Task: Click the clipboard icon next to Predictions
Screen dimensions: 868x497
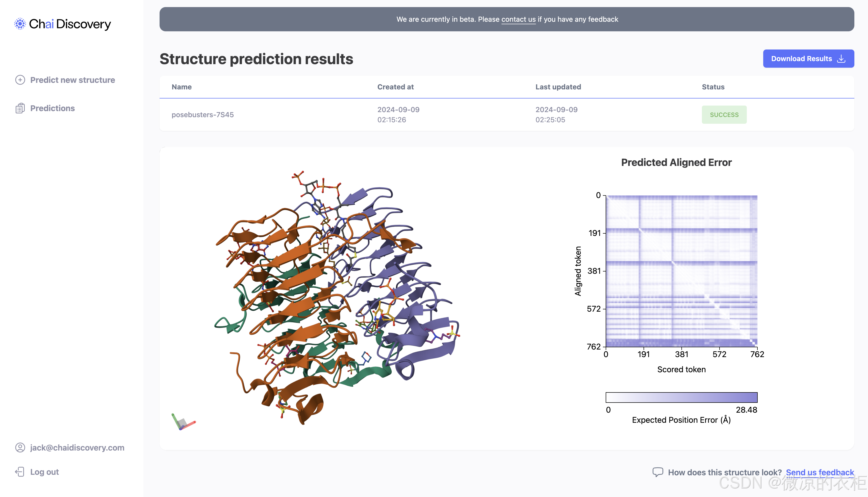Action: coord(20,108)
